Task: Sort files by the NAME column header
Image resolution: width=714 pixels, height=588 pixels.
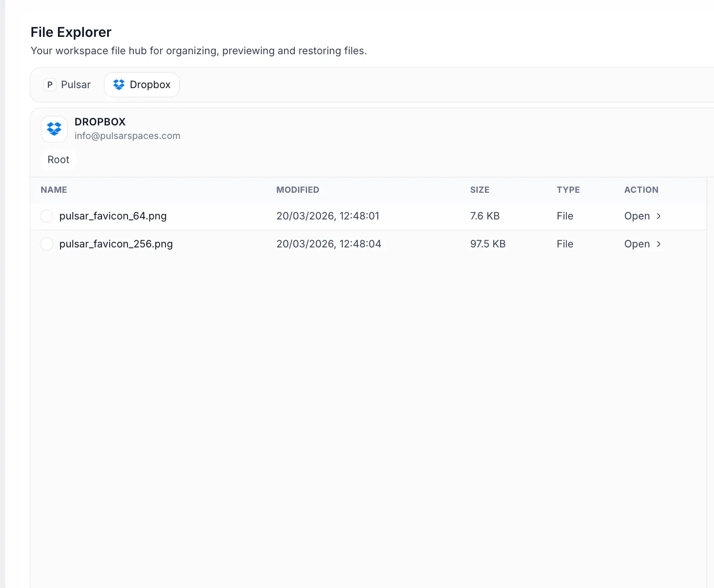Action: pos(54,190)
